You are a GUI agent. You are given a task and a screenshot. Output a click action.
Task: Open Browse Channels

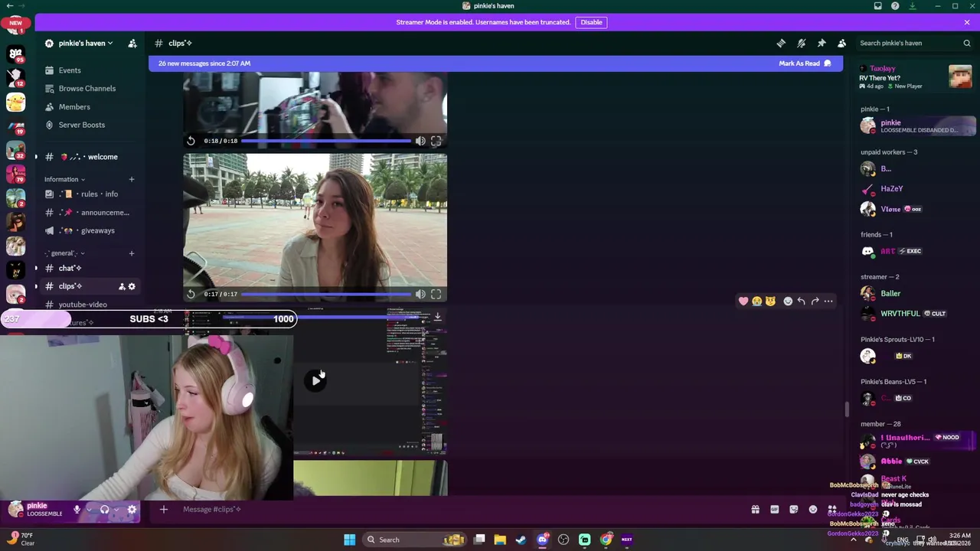coord(88,89)
